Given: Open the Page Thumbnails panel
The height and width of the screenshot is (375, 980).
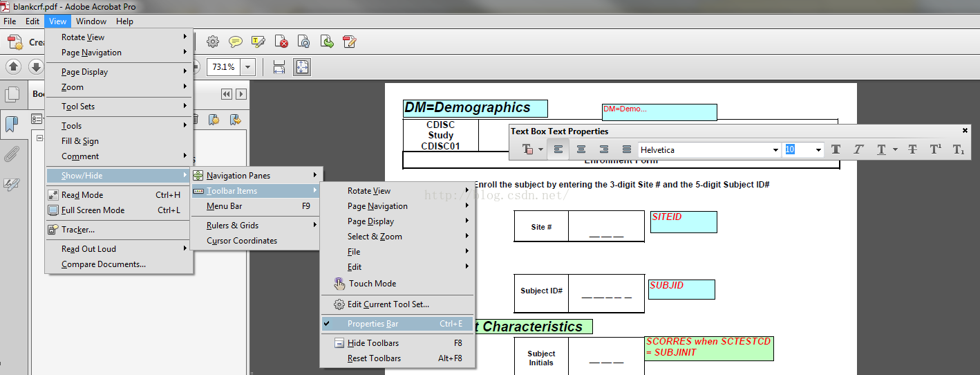Looking at the screenshot, I should [12, 95].
